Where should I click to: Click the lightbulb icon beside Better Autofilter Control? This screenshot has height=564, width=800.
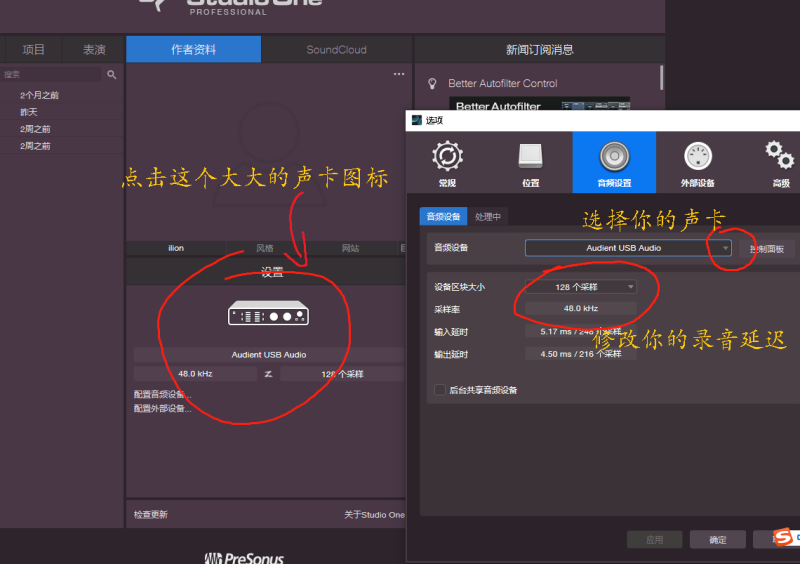click(433, 84)
